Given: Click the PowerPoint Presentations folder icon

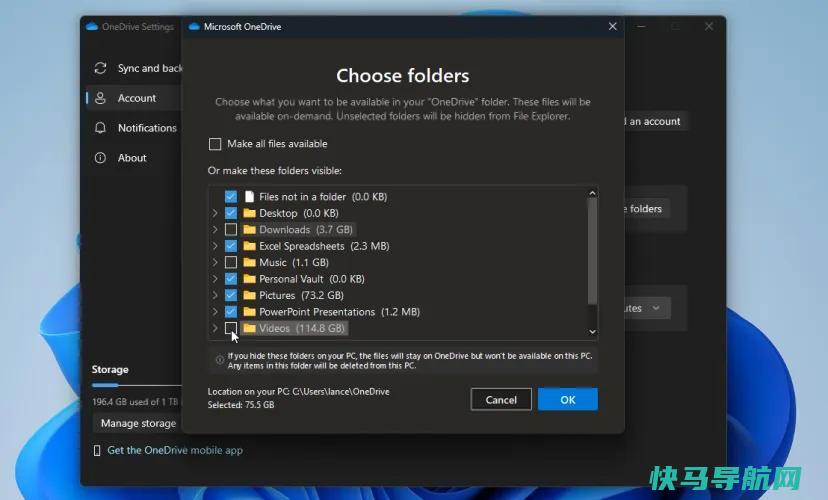Looking at the screenshot, I should point(250,312).
